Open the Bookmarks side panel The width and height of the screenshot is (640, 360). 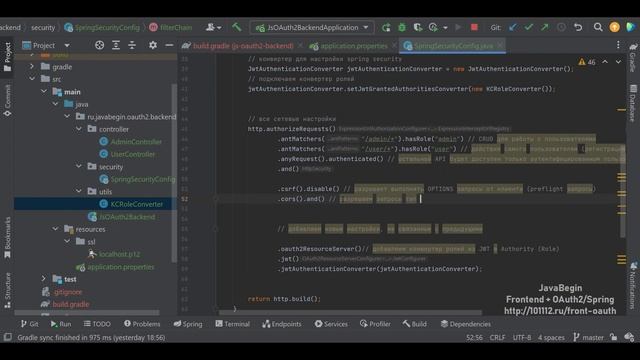7,238
